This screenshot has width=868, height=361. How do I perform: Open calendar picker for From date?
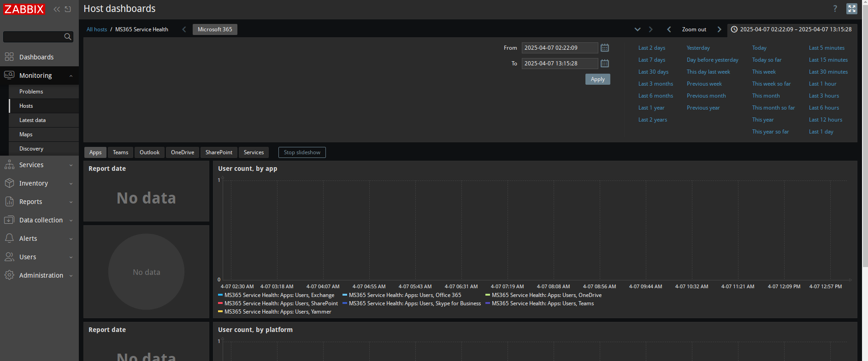[605, 48]
